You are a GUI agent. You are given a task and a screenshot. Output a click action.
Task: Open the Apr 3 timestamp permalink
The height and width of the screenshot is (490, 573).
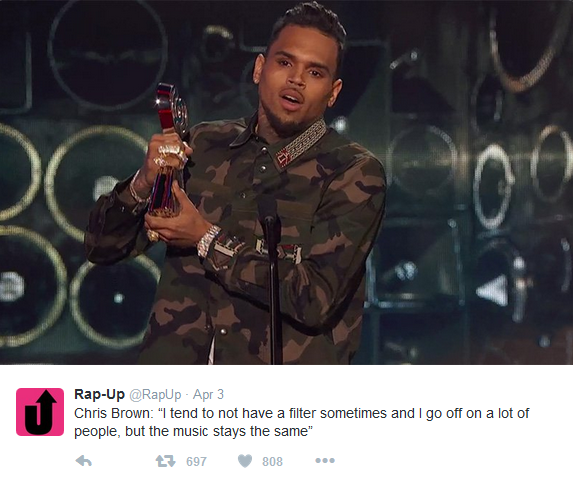[208, 395]
